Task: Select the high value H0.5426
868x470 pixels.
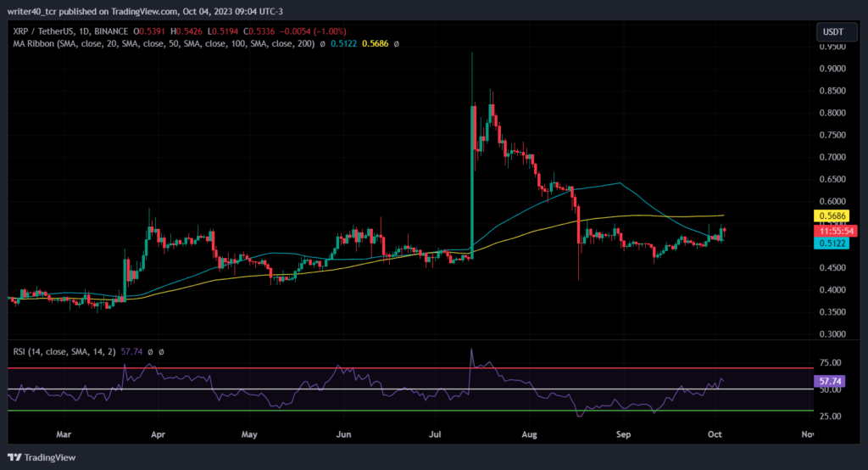Action: pyautogui.click(x=186, y=31)
